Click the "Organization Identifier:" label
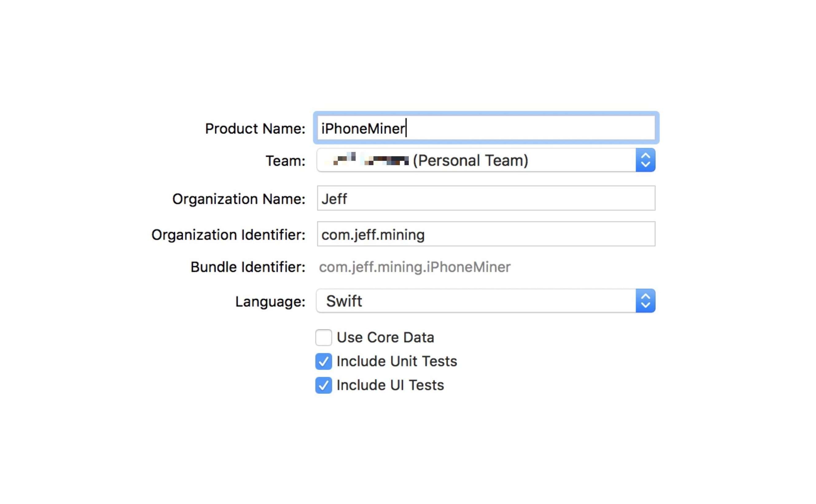Screen dimensions: 816x504 coord(228,235)
